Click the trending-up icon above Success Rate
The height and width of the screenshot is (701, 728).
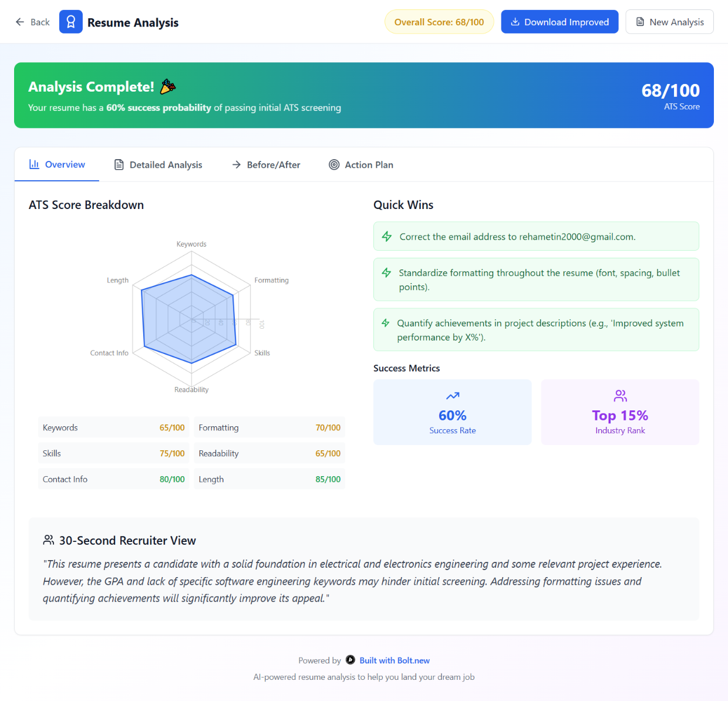pos(453,396)
